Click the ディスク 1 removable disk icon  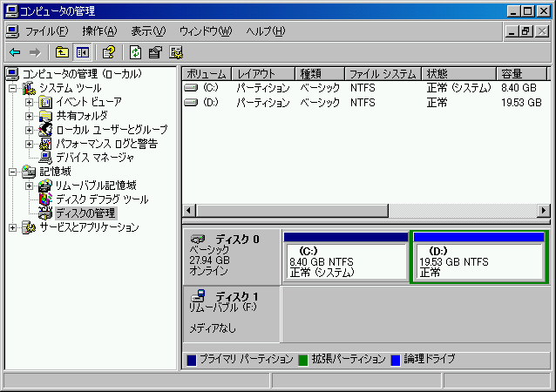(x=198, y=295)
